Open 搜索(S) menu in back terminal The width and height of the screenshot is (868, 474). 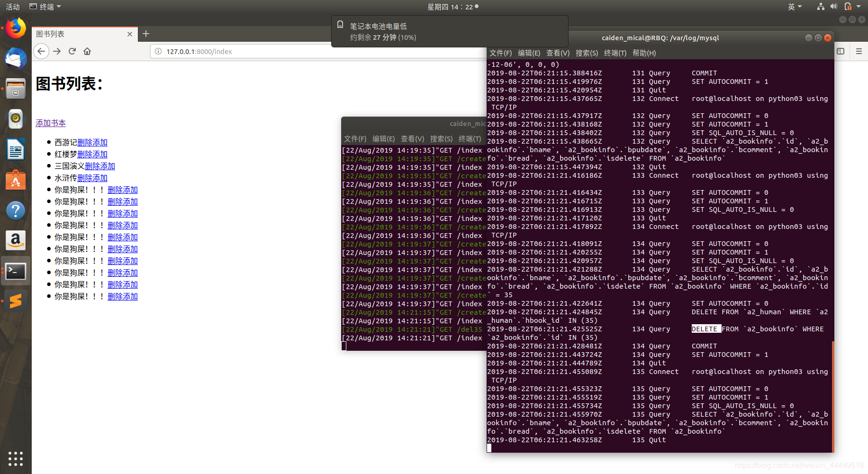[441, 139]
